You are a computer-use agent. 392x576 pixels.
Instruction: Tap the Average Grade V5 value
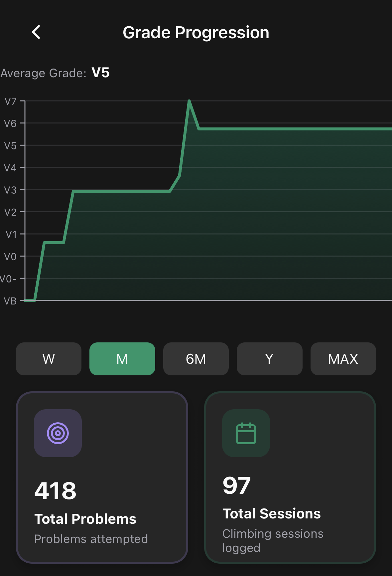click(x=100, y=73)
